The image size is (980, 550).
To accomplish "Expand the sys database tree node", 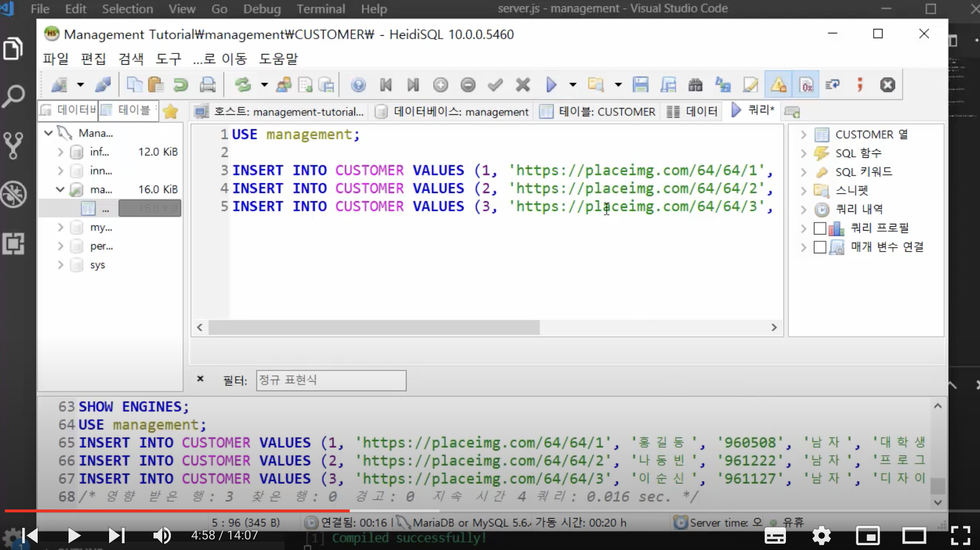I will 60,265.
